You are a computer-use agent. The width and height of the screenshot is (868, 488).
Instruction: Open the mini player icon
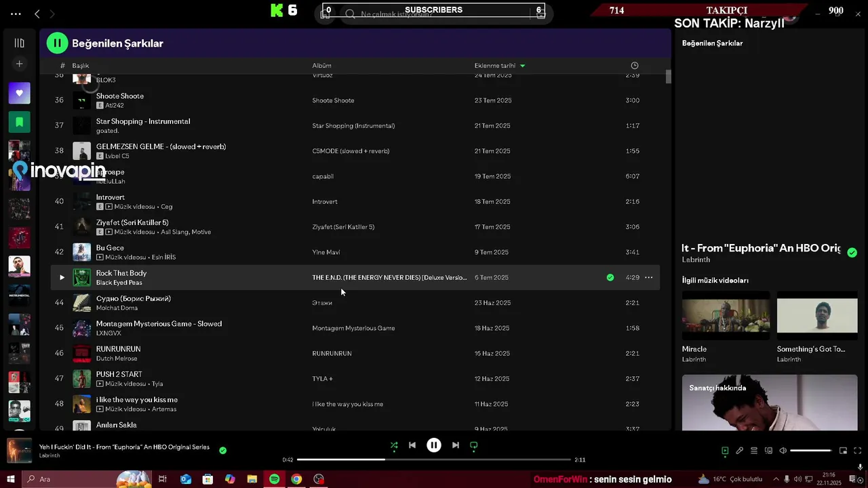[844, 451]
